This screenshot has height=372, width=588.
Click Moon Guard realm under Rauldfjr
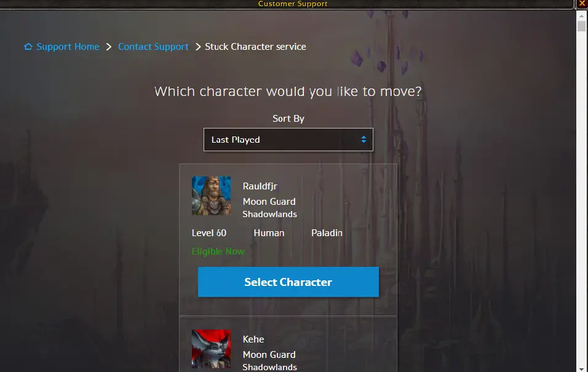[269, 202]
